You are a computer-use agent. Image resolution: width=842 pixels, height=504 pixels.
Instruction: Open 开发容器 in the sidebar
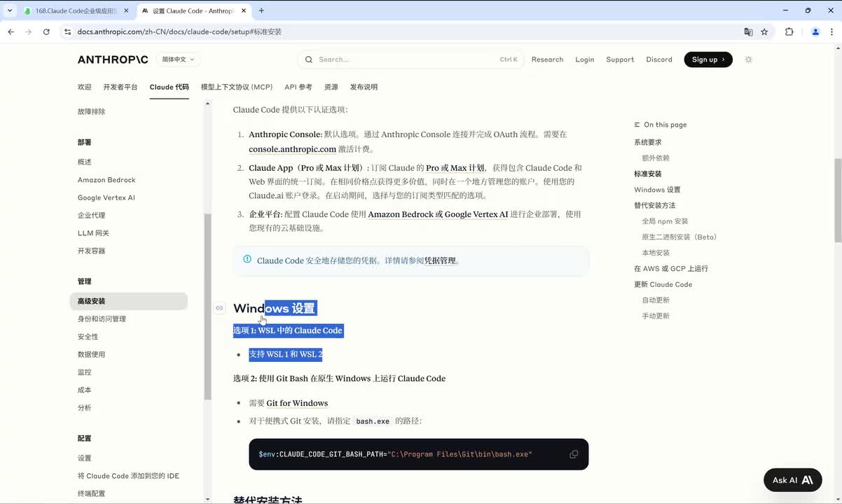(x=92, y=251)
